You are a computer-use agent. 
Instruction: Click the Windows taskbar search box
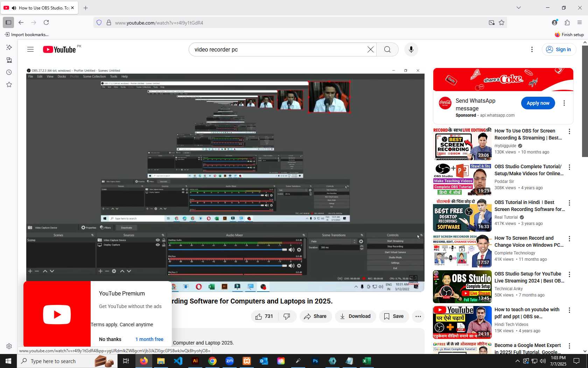click(x=66, y=361)
